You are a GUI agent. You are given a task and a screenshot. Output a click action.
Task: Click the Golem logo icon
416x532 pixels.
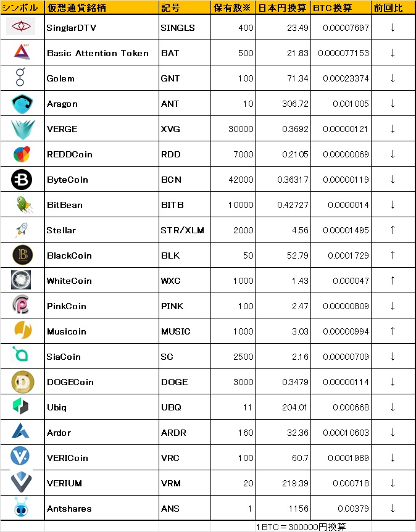point(20,77)
